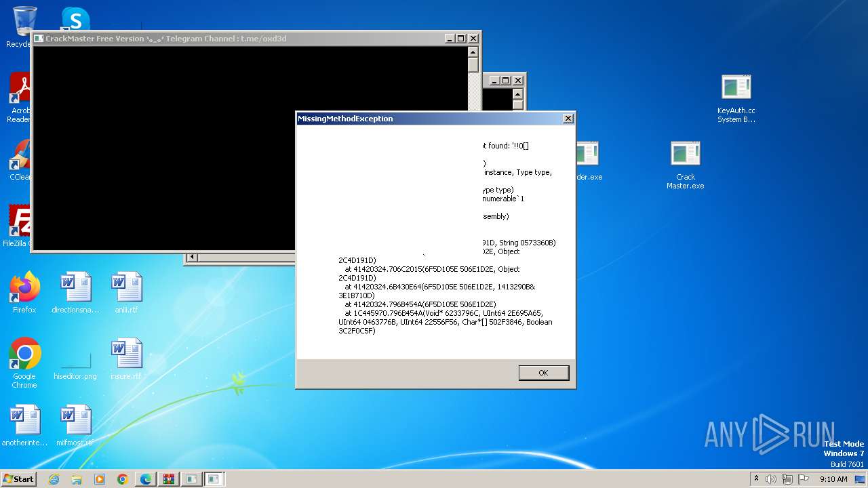This screenshot has width=868, height=488.
Task: Open the 9:10 AM clock
Action: coord(833,479)
